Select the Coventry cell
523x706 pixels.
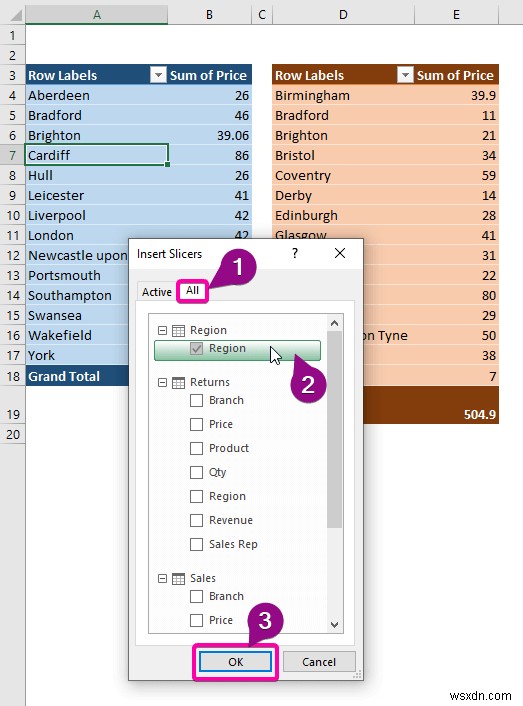[x=343, y=176]
